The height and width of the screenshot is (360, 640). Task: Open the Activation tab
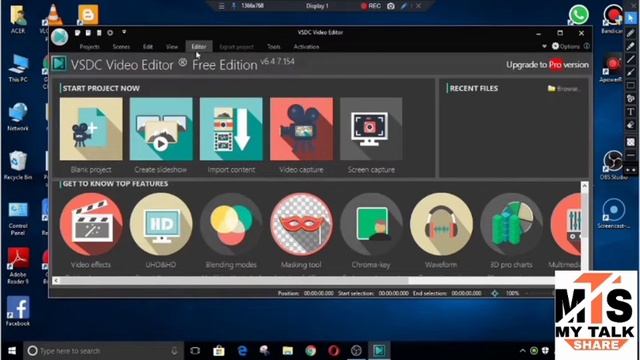tap(306, 47)
